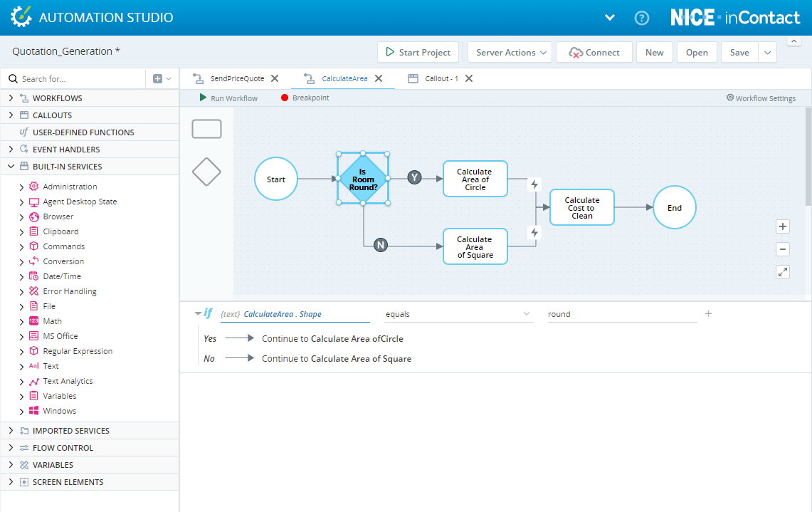Screen dimensions: 812x512
Task: Expand the CALLOUTS section
Action: [x=11, y=115]
